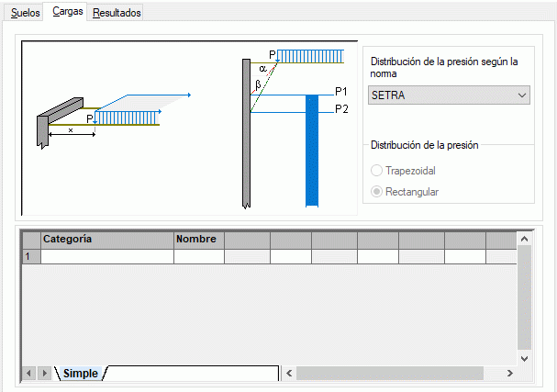Click the table vertical scroll-up arrow
This screenshot has width=557, height=392.
click(x=524, y=239)
